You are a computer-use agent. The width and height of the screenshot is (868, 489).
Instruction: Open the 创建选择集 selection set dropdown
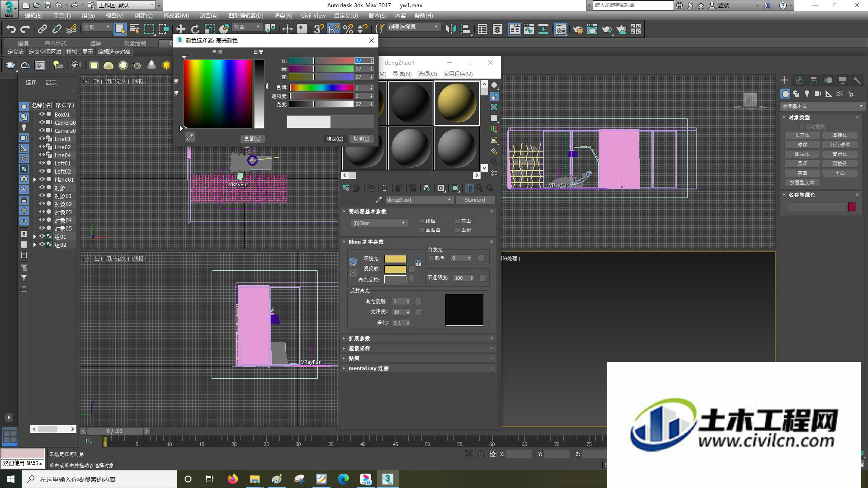[413, 27]
